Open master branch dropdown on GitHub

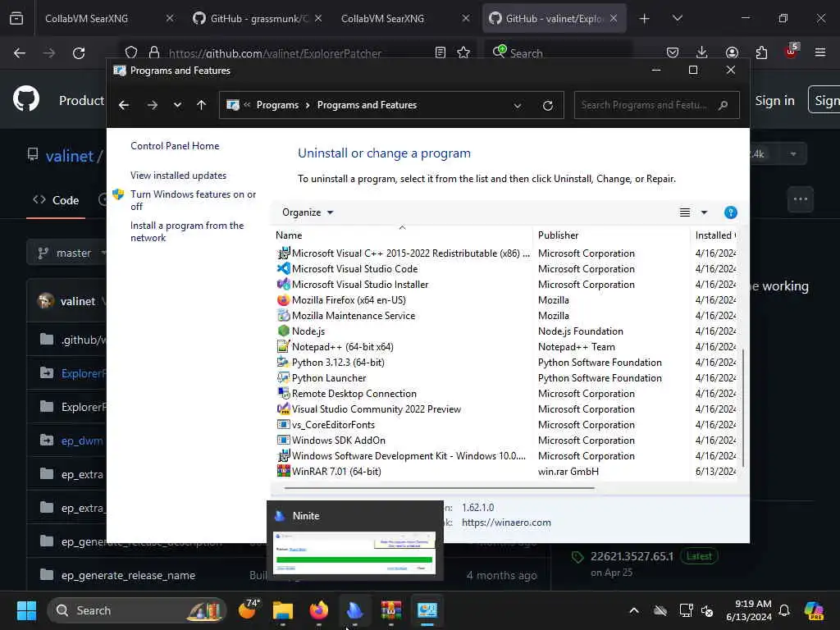click(x=67, y=253)
